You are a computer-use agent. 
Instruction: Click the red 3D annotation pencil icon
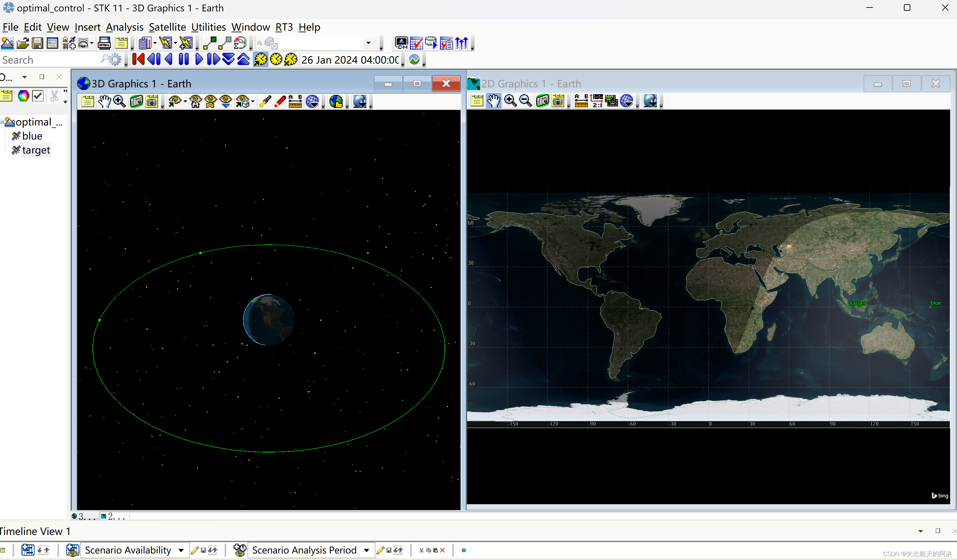tap(280, 101)
